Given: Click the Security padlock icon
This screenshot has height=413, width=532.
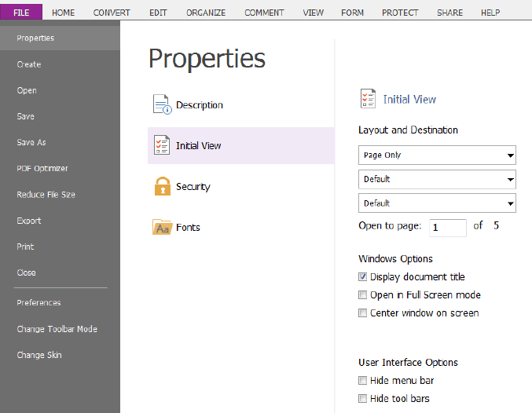Looking at the screenshot, I should [x=162, y=186].
